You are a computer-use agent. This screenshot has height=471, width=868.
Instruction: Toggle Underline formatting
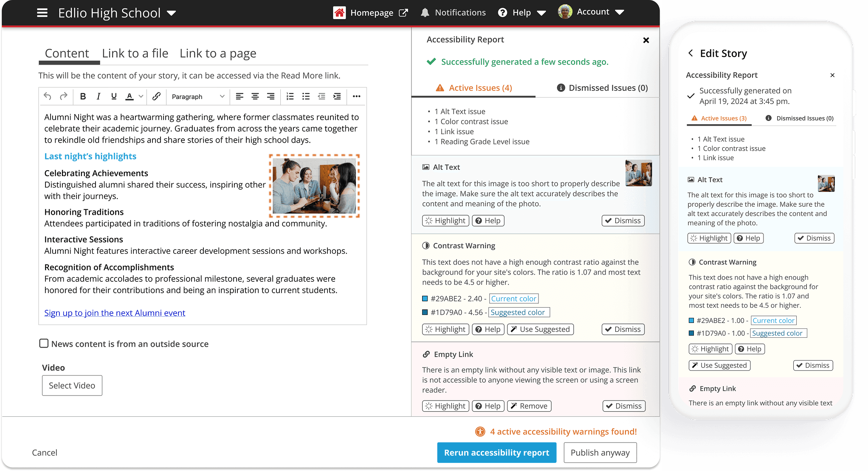click(x=114, y=96)
